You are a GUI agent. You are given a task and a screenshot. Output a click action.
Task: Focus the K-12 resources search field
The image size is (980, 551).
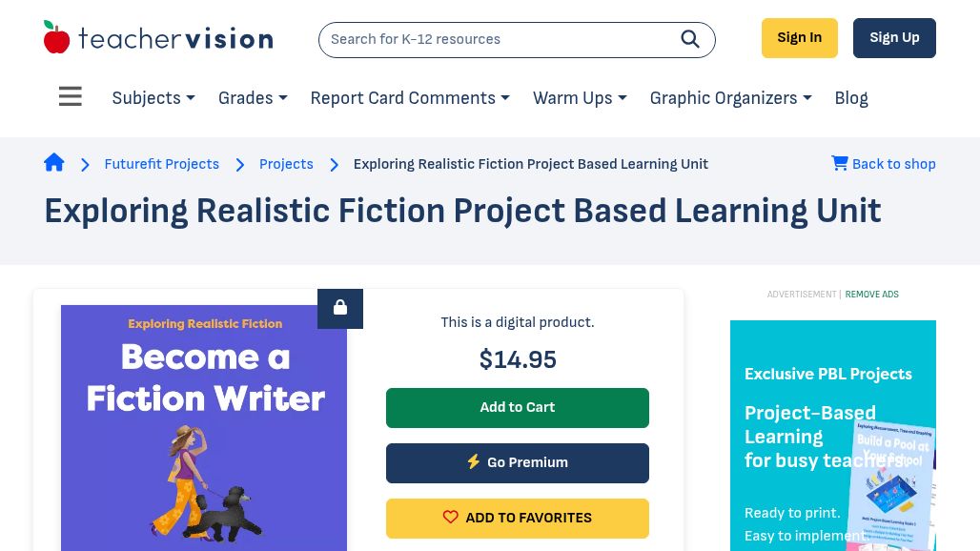click(496, 39)
